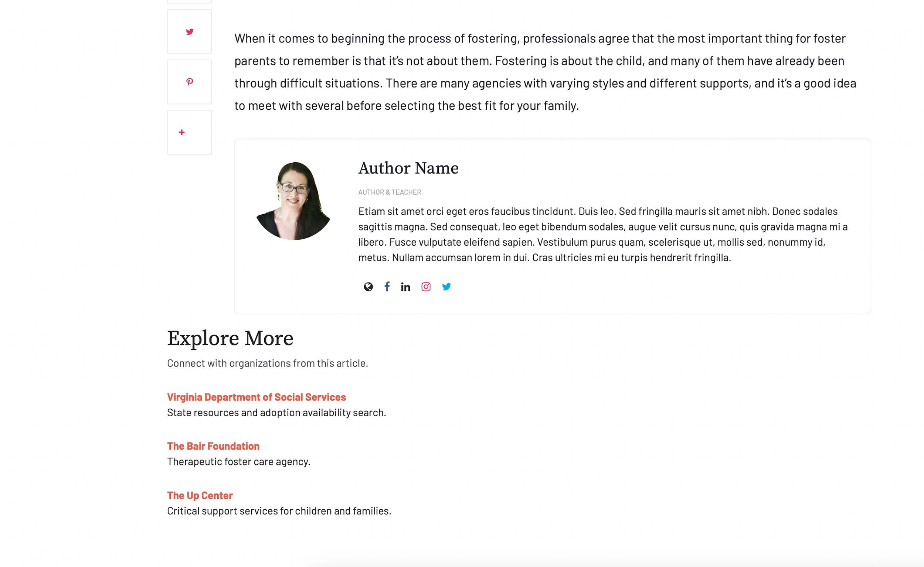Click the 'Connect with organizations' subtitle
Image resolution: width=924 pixels, height=567 pixels.
point(267,363)
